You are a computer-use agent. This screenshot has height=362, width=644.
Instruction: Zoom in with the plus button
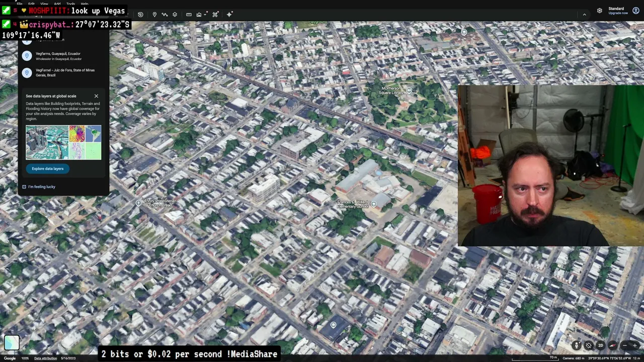636,345
